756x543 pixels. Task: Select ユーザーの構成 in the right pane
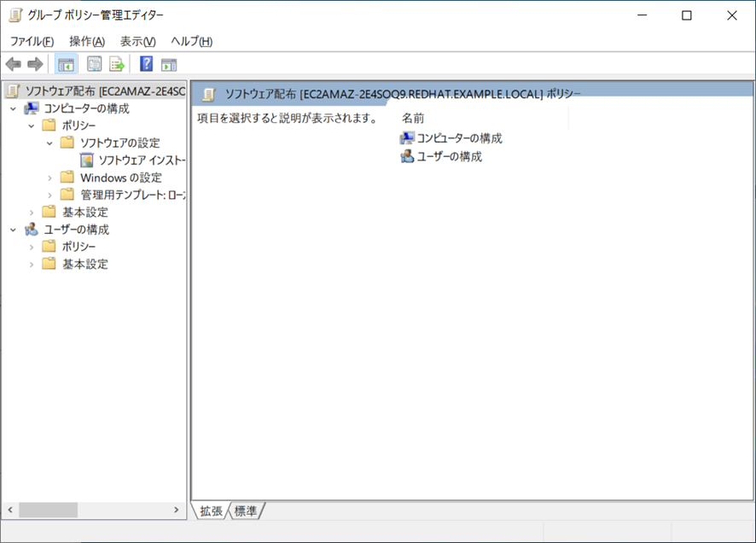(x=449, y=157)
